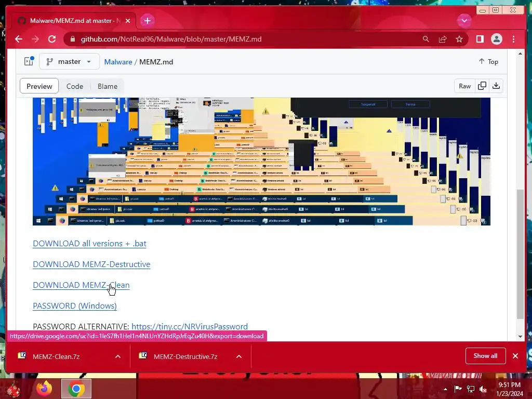
Task: Show all downloads
Action: 486,355
